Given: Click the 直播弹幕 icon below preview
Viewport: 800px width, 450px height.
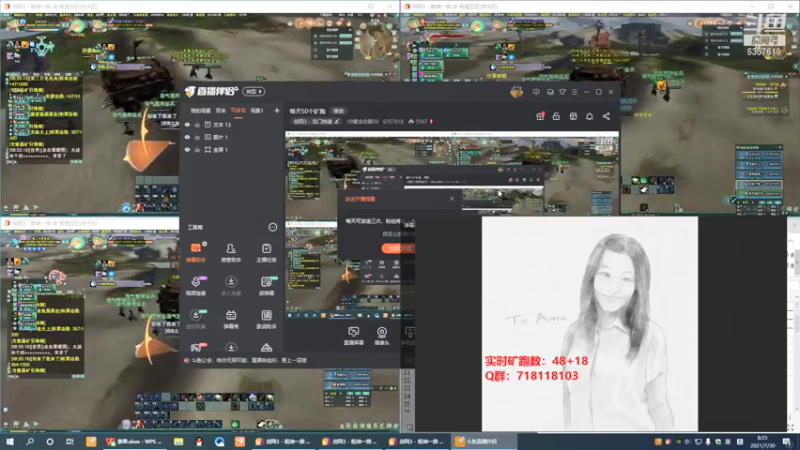Looking at the screenshot, I should point(353,336).
